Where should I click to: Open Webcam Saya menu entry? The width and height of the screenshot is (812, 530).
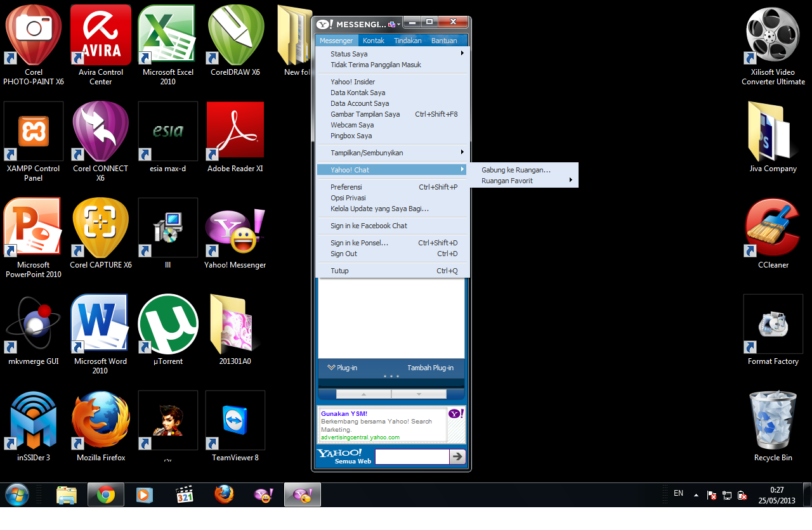coord(392,125)
